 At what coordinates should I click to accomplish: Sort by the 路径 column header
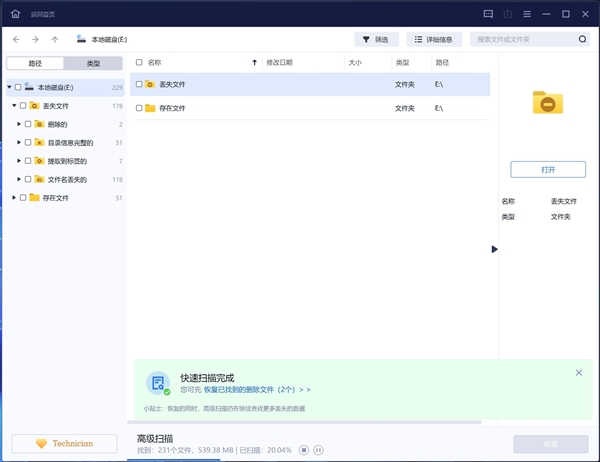(x=442, y=62)
